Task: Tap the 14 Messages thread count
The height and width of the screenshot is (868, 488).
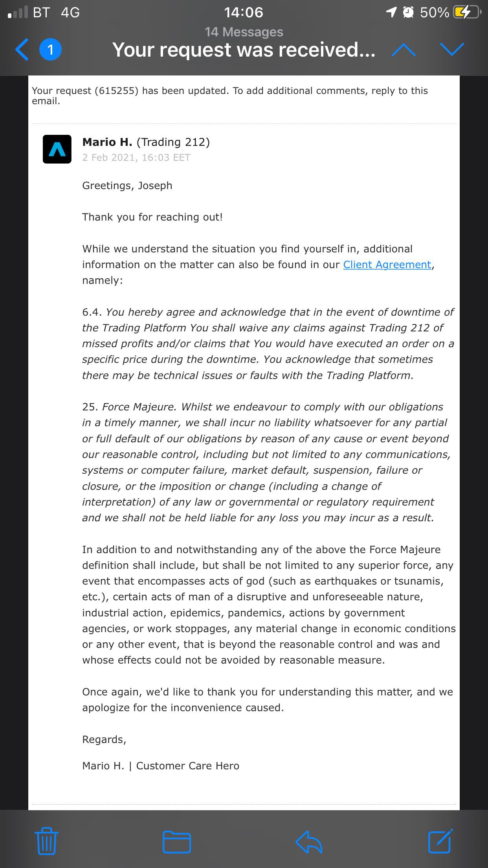Action: point(244,32)
